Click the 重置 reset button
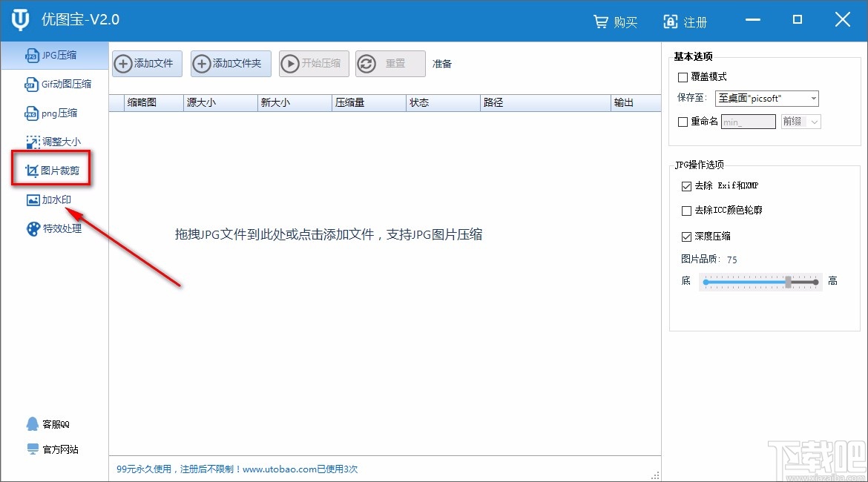 point(390,64)
